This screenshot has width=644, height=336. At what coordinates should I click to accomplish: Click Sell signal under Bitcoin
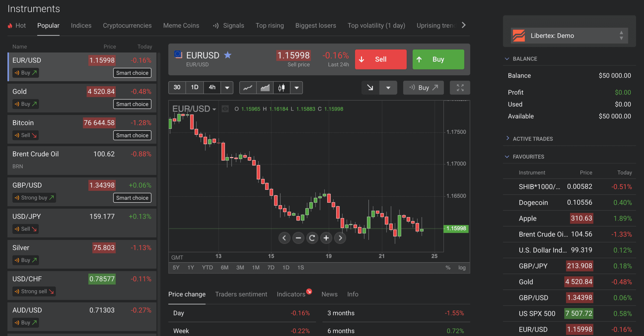coord(26,135)
